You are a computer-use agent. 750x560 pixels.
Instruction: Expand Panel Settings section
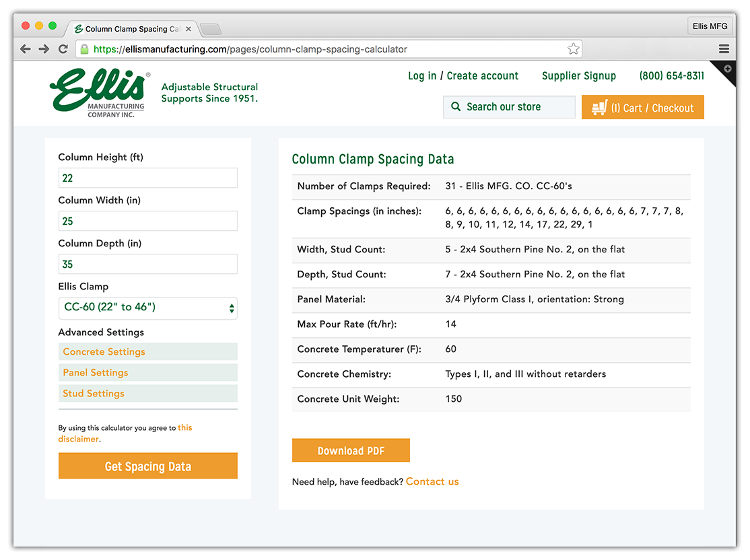pyautogui.click(x=147, y=372)
